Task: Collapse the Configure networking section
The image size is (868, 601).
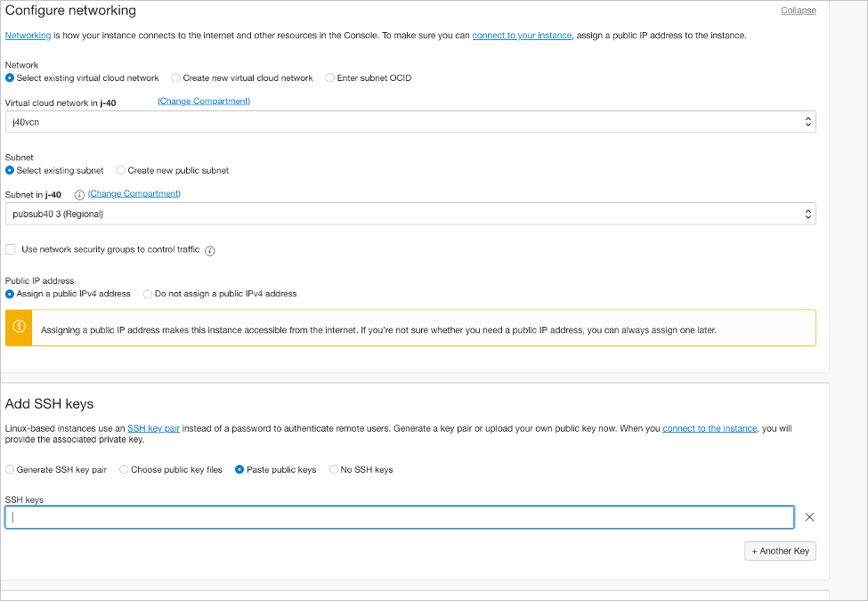Action: coord(798,11)
